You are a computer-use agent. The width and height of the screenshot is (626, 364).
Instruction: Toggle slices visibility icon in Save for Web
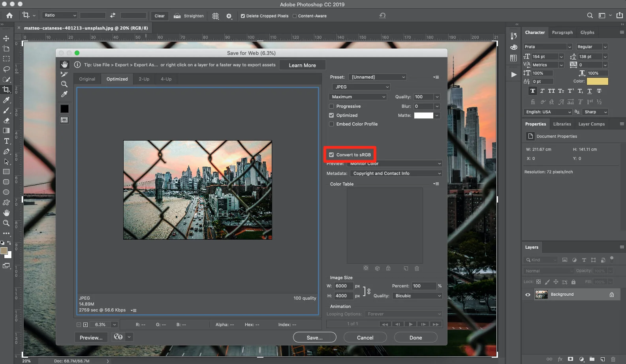pyautogui.click(x=64, y=120)
